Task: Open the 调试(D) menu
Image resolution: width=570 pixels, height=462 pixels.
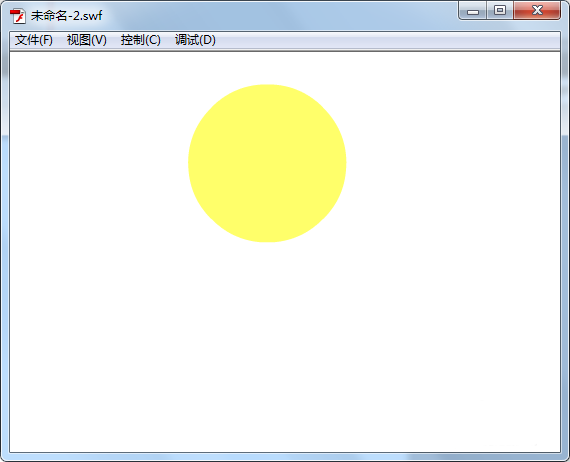Action: [x=195, y=40]
